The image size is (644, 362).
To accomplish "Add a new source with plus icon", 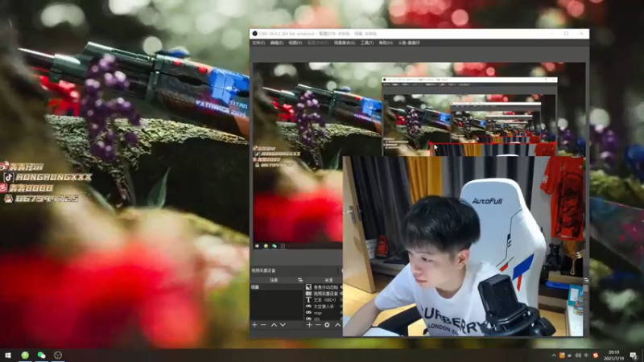I will click(309, 325).
